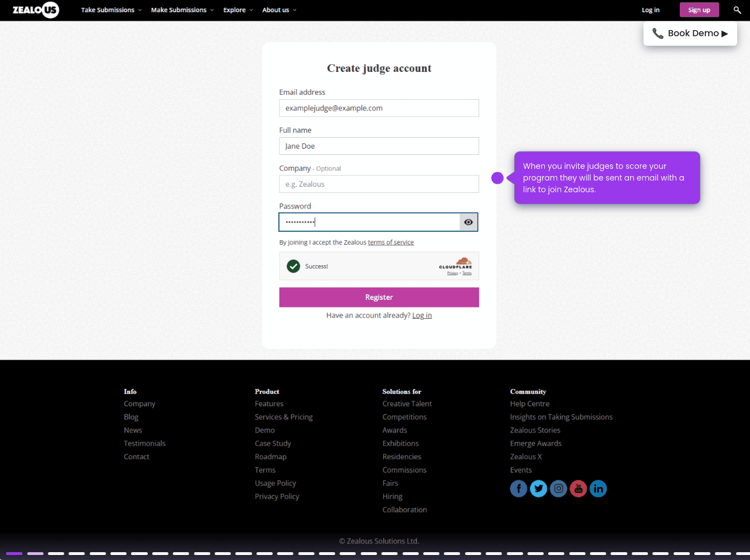
Task: Open the About us menu
Action: point(279,10)
